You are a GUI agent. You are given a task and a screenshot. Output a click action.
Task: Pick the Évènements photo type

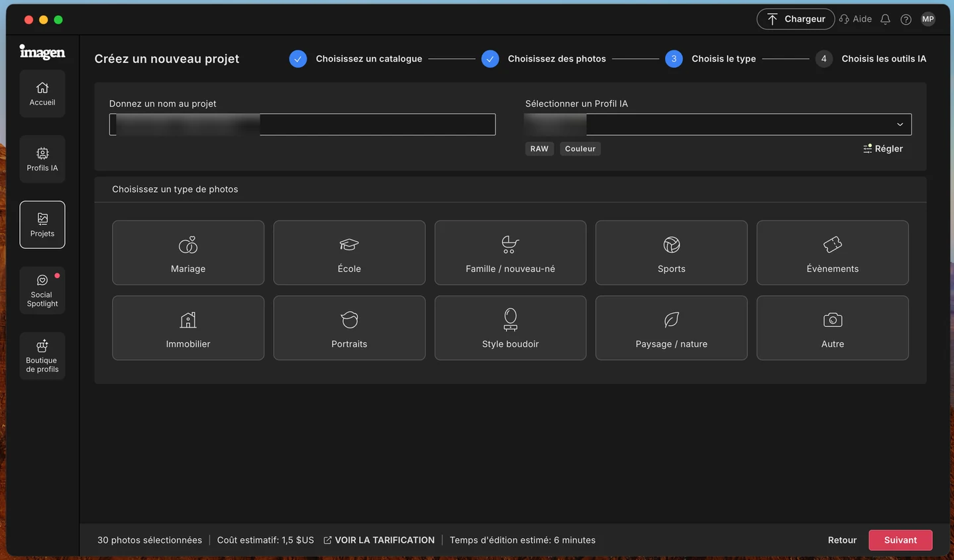[x=832, y=253]
